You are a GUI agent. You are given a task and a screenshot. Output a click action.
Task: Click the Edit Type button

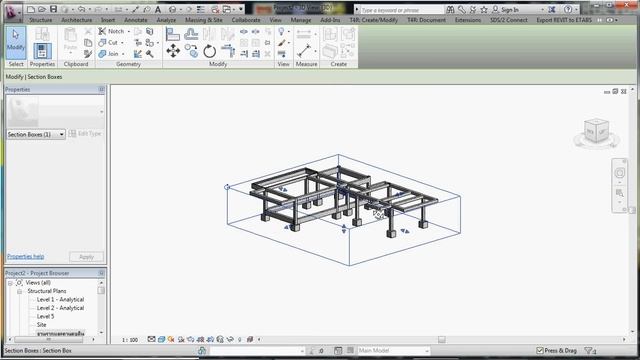(x=85, y=133)
